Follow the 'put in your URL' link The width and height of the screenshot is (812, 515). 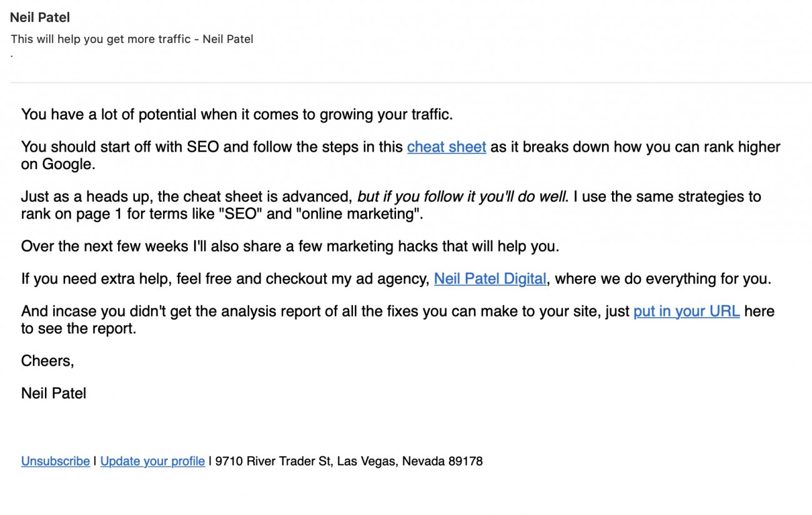[686, 311]
